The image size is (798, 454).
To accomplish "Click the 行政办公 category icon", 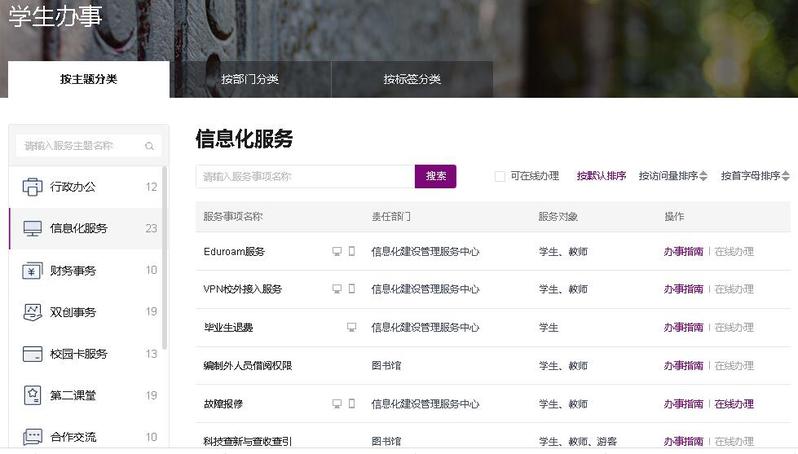I will (32, 187).
